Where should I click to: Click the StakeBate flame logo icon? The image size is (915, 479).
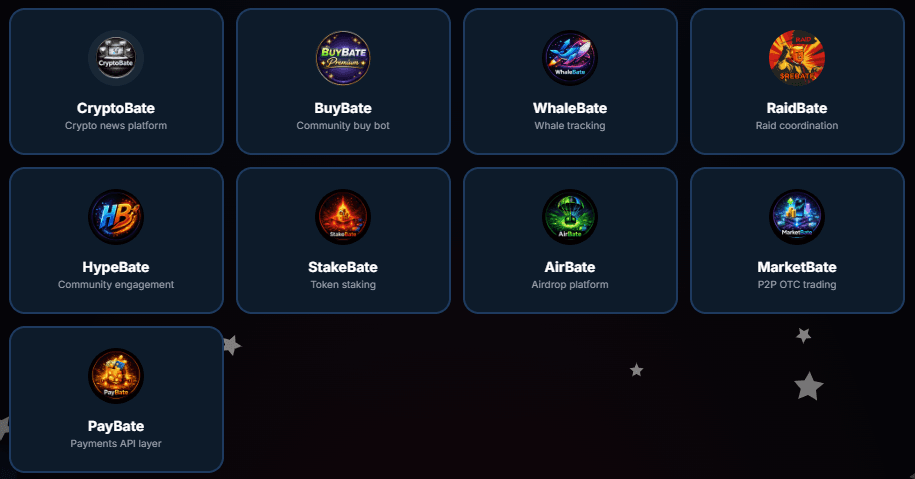pos(343,217)
